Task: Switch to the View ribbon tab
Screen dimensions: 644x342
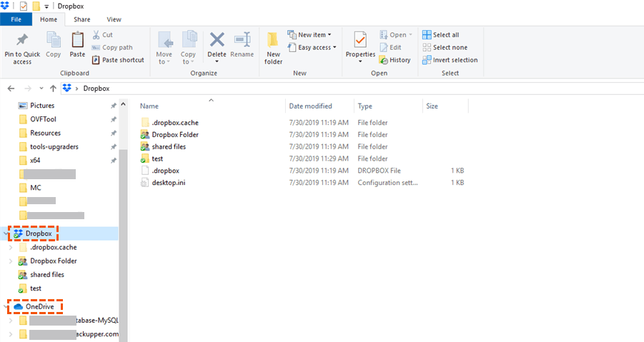Action: [114, 19]
